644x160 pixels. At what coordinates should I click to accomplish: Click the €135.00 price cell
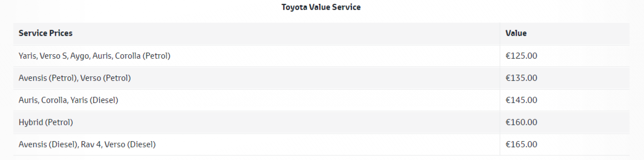pyautogui.click(x=521, y=78)
